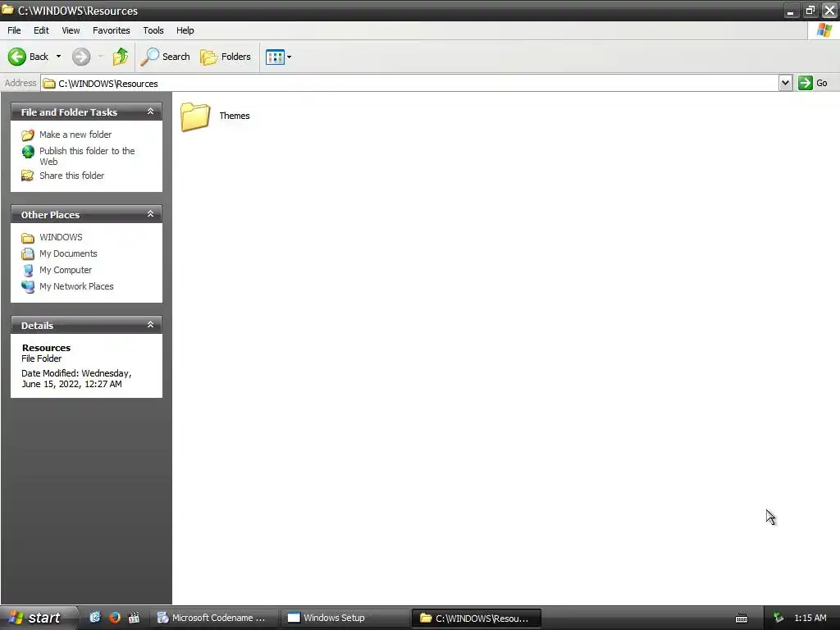Click the 1:15 AM taskbar clock
The height and width of the screenshot is (630, 840).
pyautogui.click(x=810, y=618)
